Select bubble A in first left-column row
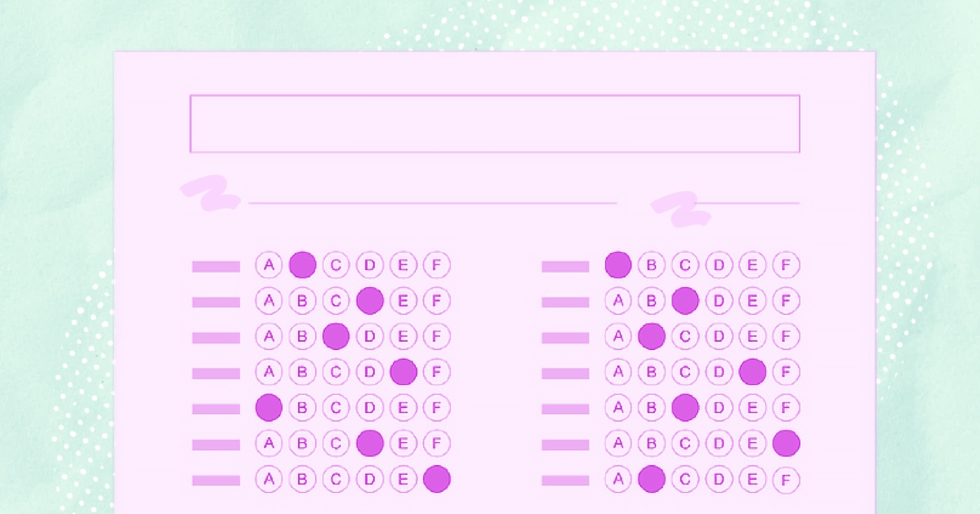Viewport: 980px width, 514px height. click(269, 265)
